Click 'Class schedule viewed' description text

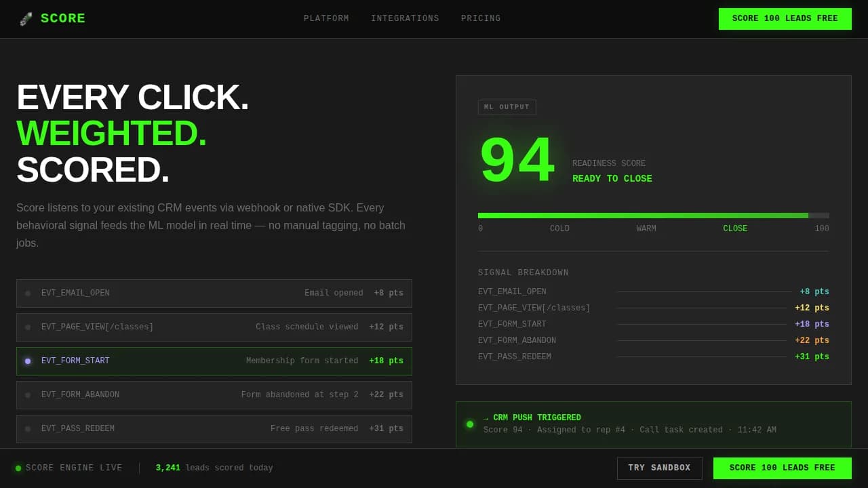tap(307, 327)
